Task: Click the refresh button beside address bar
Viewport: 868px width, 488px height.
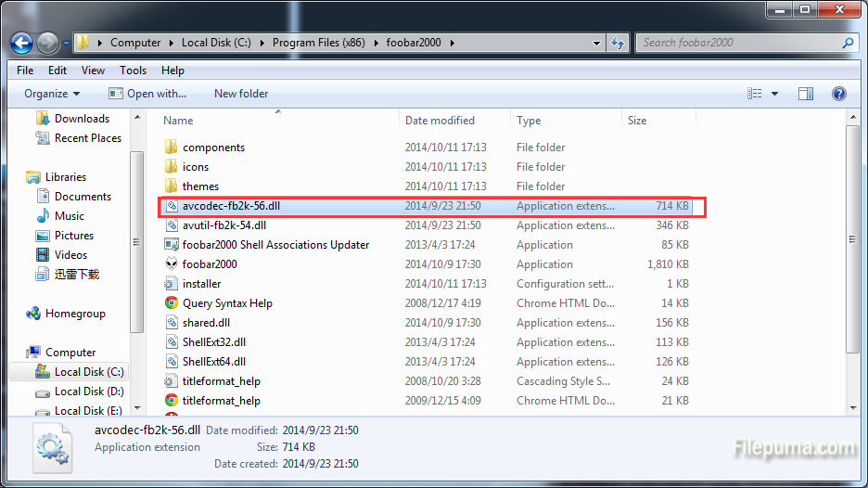Action: coord(619,43)
